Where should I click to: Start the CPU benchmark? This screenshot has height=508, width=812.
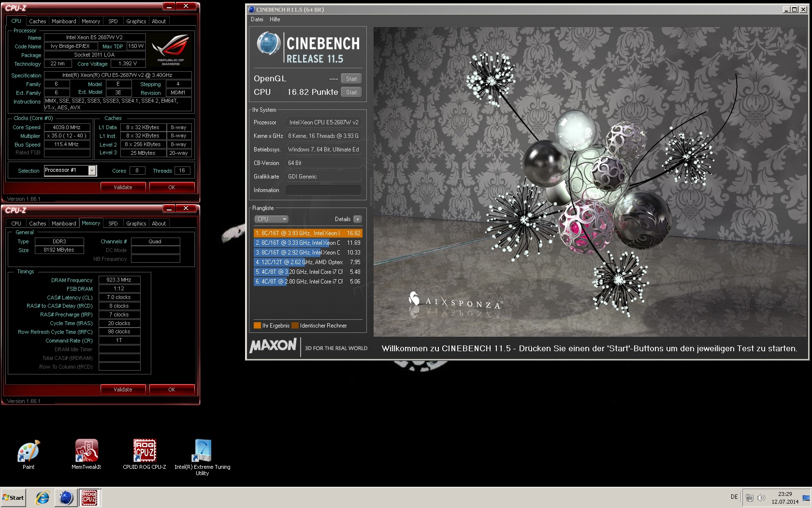[x=351, y=92]
